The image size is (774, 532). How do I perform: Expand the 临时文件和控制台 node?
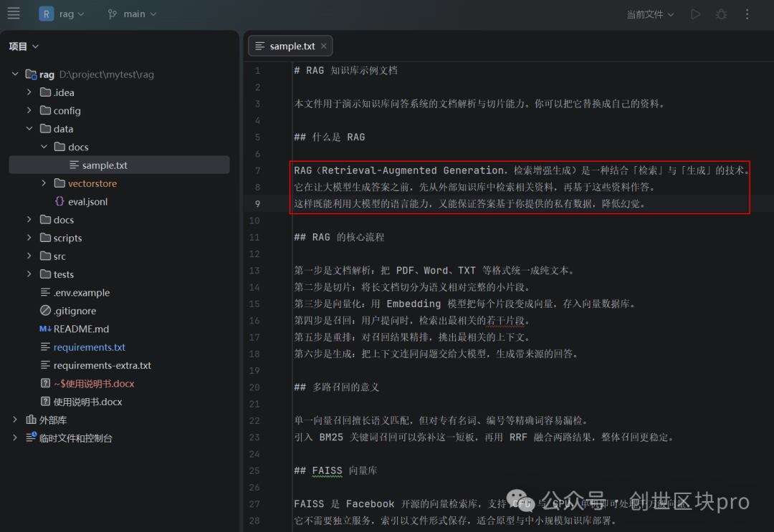(x=15, y=437)
